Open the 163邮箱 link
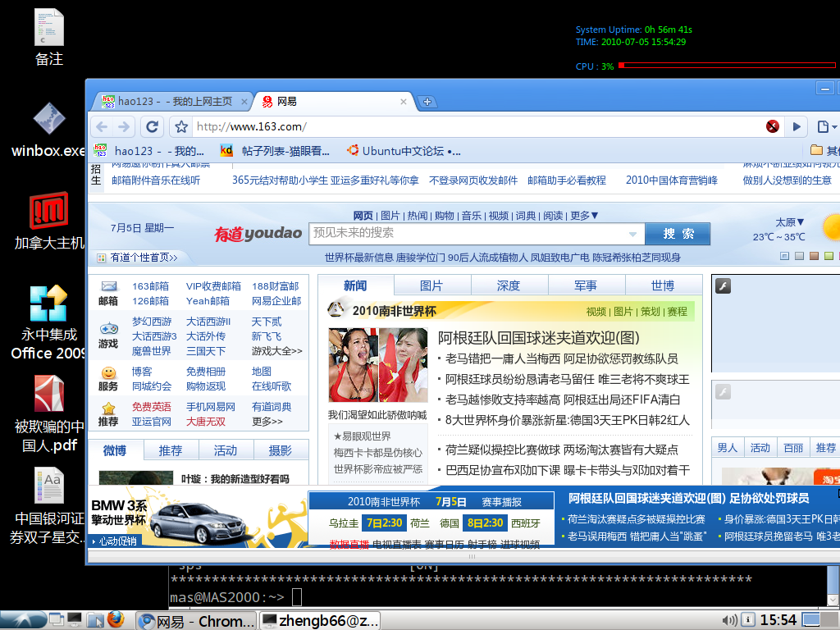The width and height of the screenshot is (840, 630). coord(151,286)
